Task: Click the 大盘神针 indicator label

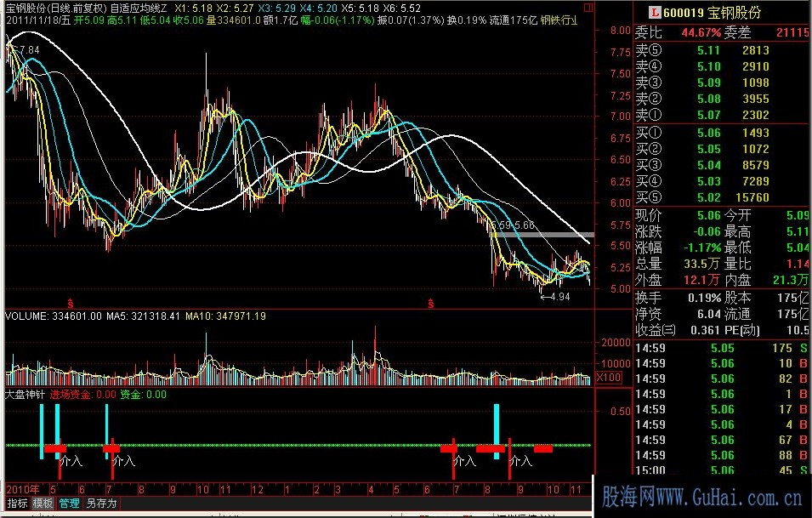Action: click(25, 394)
